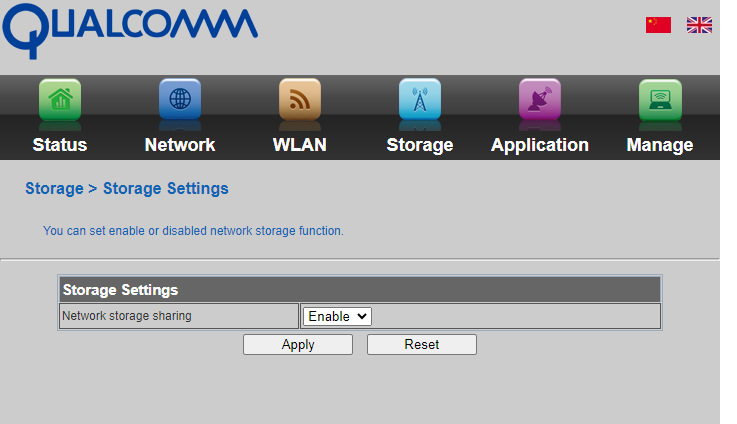
Task: Select the WLAN menu label
Action: [x=300, y=145]
